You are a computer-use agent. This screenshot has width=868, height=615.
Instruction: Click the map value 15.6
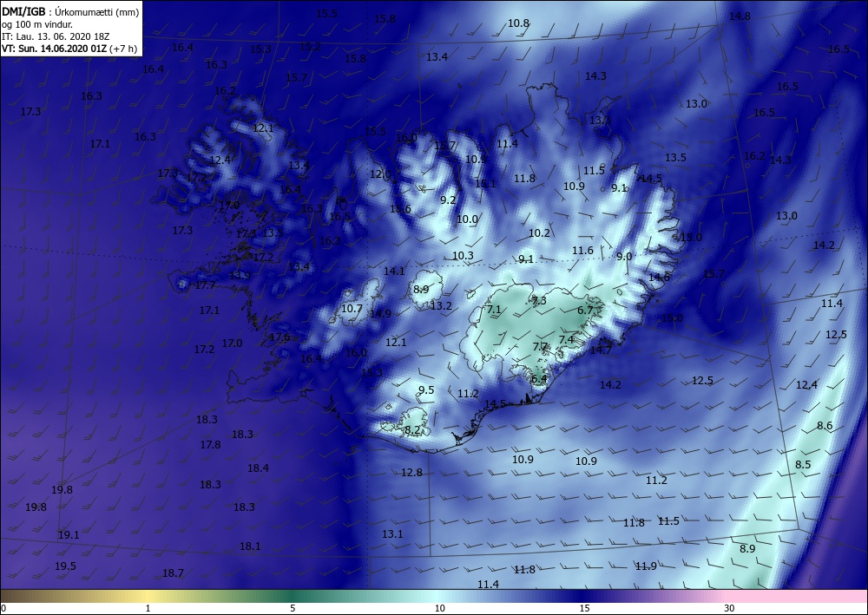point(400,209)
